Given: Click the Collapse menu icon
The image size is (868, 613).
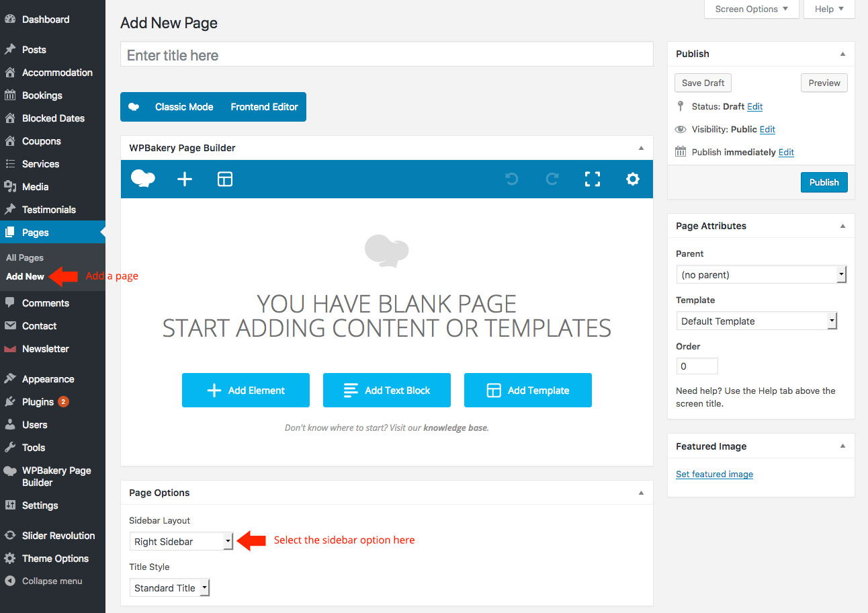Looking at the screenshot, I should (x=10, y=581).
